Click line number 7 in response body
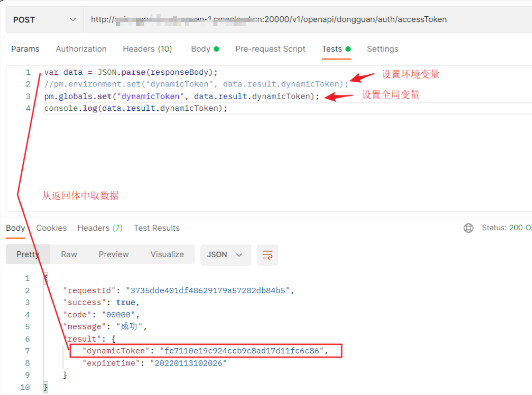 click(27, 351)
